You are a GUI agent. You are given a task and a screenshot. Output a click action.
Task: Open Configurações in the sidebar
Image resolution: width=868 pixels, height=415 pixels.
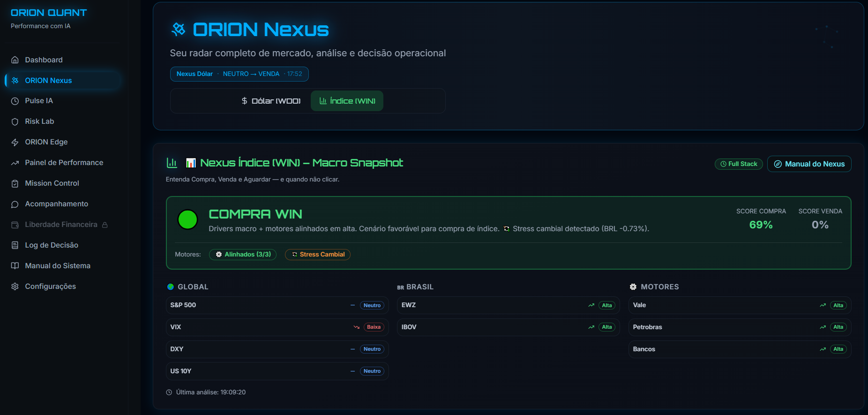(x=63, y=287)
